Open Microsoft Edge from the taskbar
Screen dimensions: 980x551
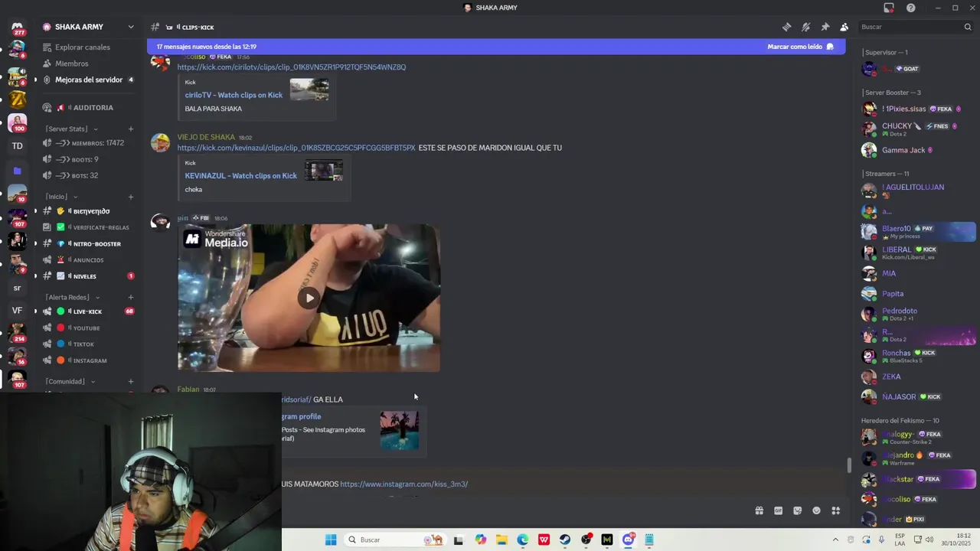pos(523,540)
